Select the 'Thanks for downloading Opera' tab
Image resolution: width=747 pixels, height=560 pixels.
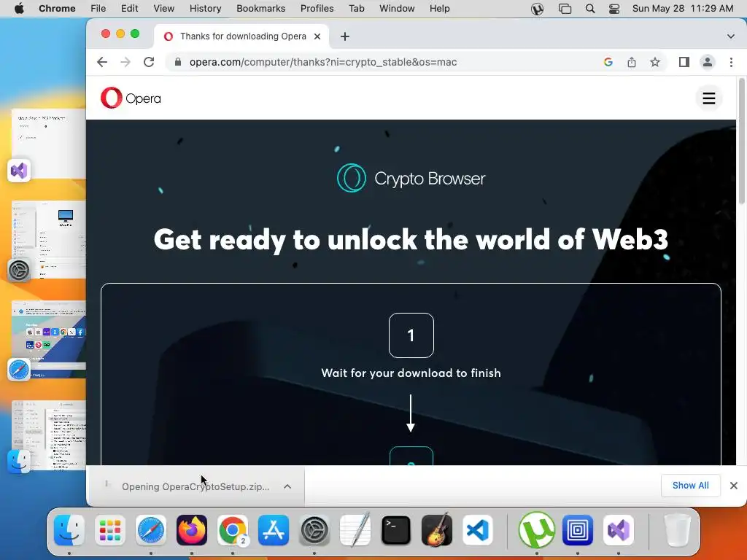click(241, 36)
